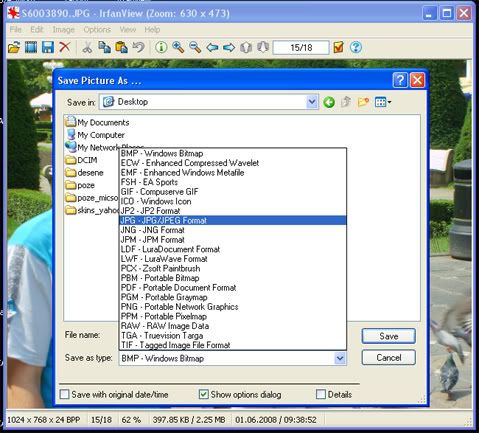
Task: Select JPG - JPG/JPEG Format option
Action: [233, 220]
